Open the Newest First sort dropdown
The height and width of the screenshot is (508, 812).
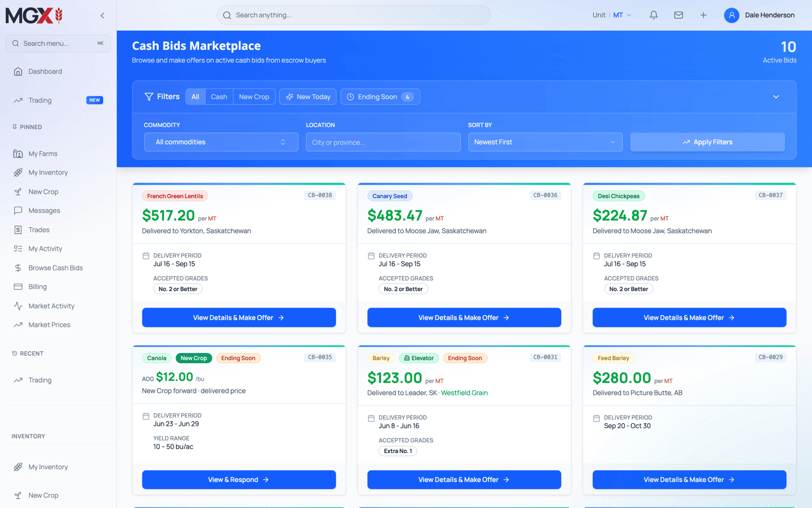545,142
